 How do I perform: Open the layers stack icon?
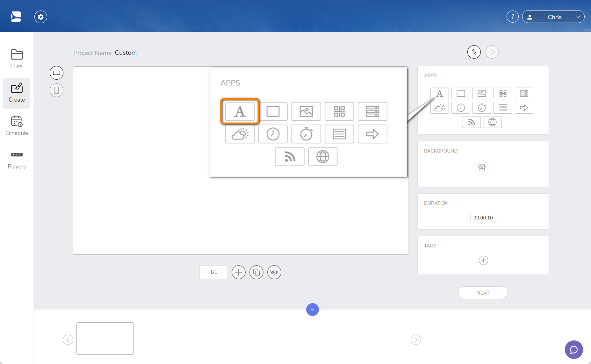(274, 272)
